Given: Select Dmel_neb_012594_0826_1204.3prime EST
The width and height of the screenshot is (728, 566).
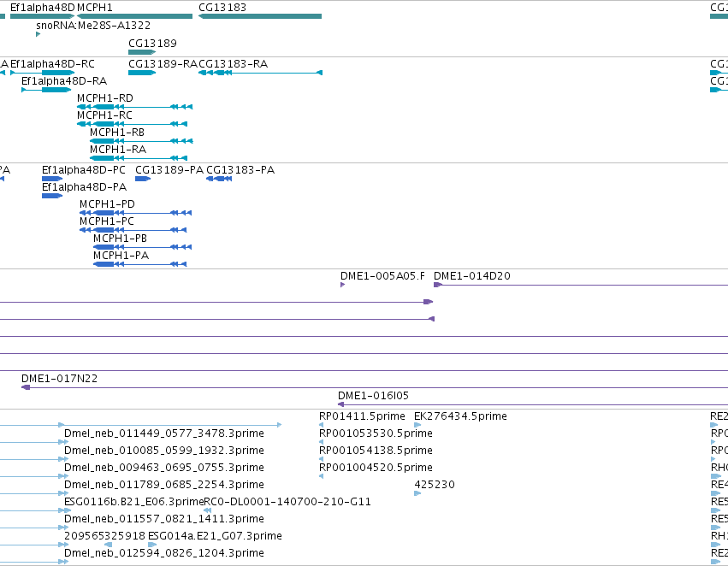Looking at the screenshot, I should pyautogui.click(x=164, y=553).
